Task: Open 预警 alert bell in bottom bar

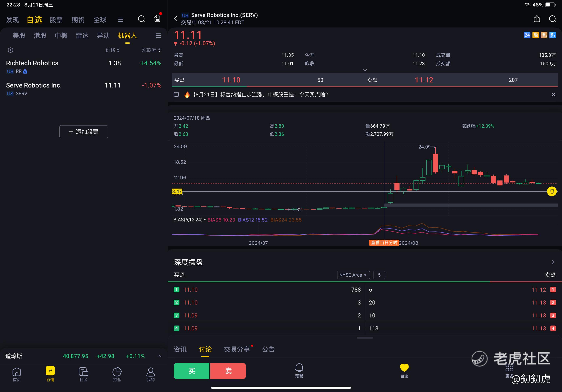Action: click(x=299, y=371)
